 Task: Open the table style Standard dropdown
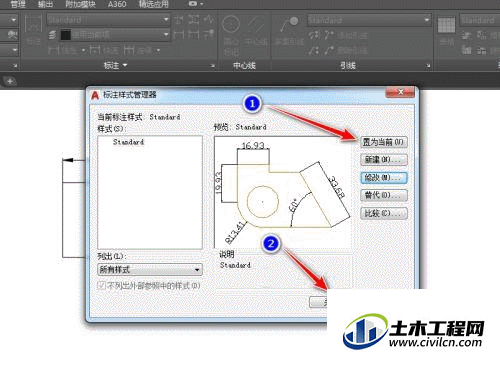coord(480,20)
